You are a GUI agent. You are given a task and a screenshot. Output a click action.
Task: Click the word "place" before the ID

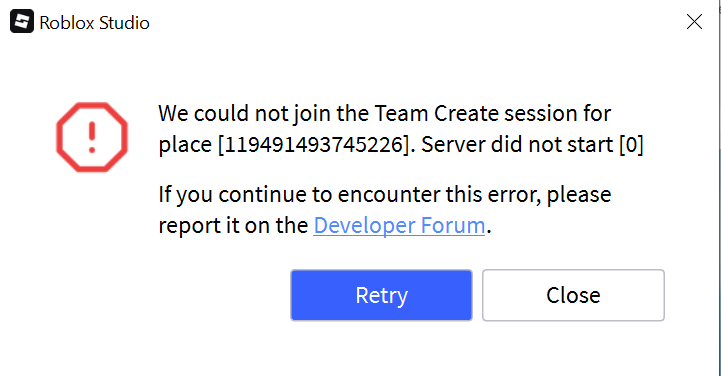[185, 146]
